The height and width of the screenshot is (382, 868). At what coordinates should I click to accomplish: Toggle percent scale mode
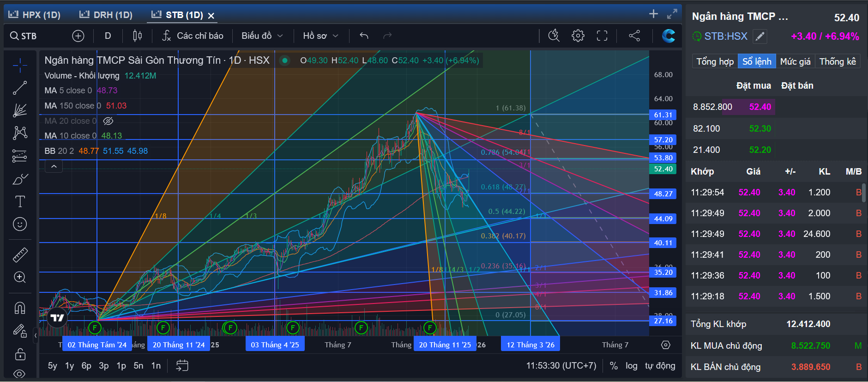(614, 366)
